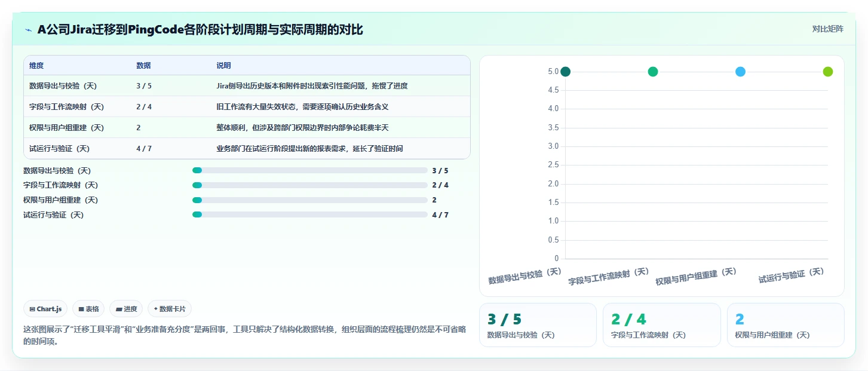Viewport: 868px width, 371px height.
Task: Click the table data value 2 / 4
Action: pyautogui.click(x=144, y=107)
